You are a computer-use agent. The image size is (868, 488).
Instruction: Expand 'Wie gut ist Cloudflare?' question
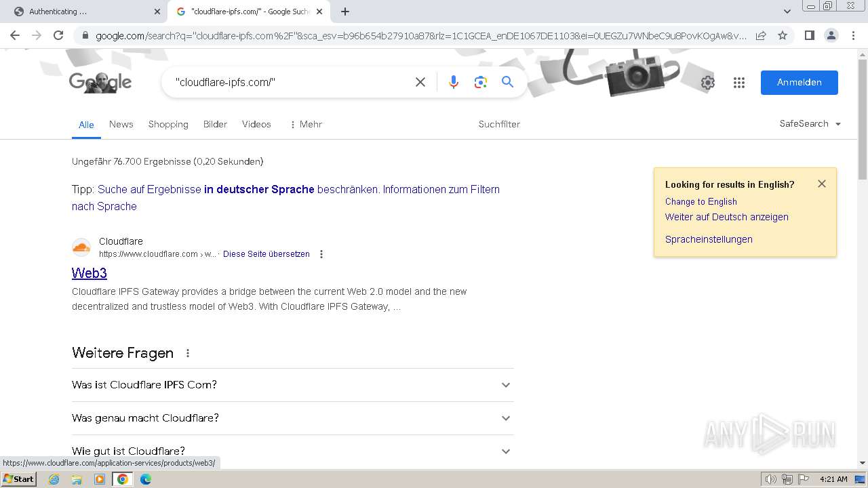point(292,451)
